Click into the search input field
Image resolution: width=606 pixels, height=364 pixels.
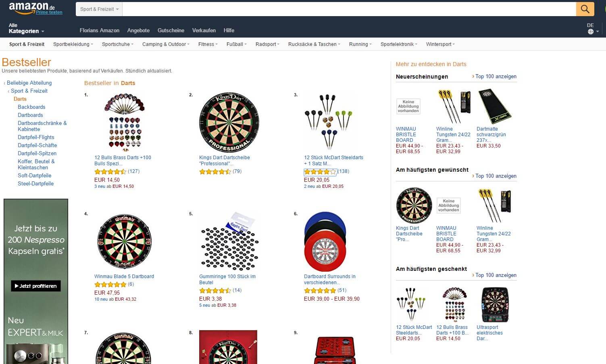tap(349, 9)
